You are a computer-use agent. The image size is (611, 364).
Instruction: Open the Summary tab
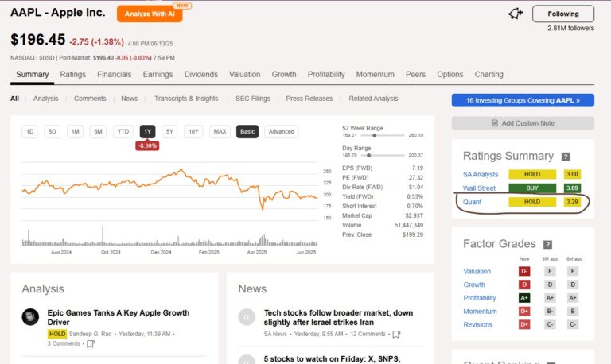coord(33,75)
